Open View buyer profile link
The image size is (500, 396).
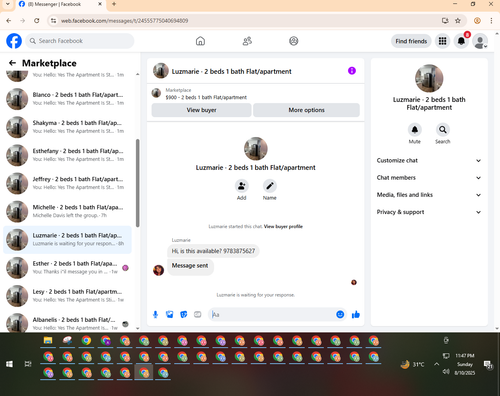(283, 227)
